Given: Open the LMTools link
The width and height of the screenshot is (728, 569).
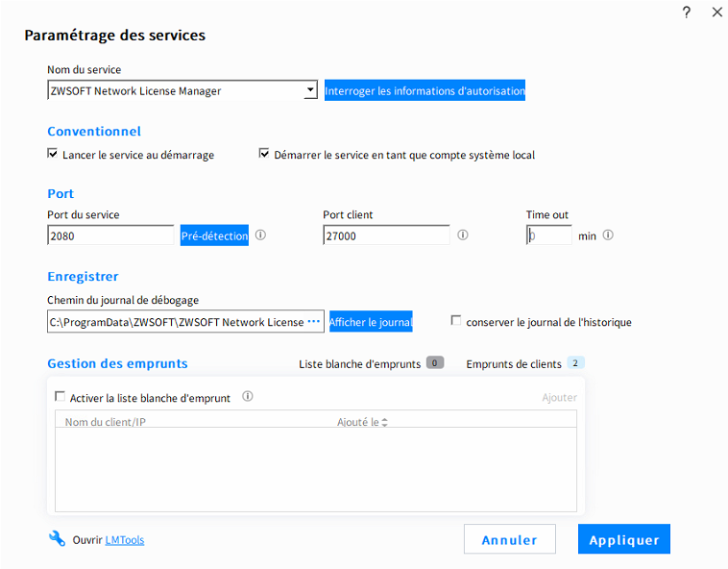Looking at the screenshot, I should click(x=125, y=540).
